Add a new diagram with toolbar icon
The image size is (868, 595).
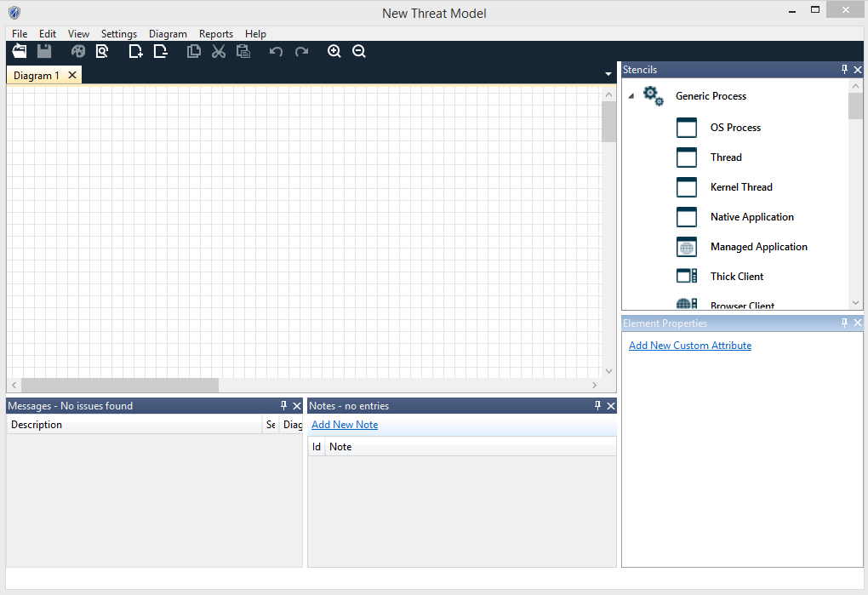click(135, 52)
